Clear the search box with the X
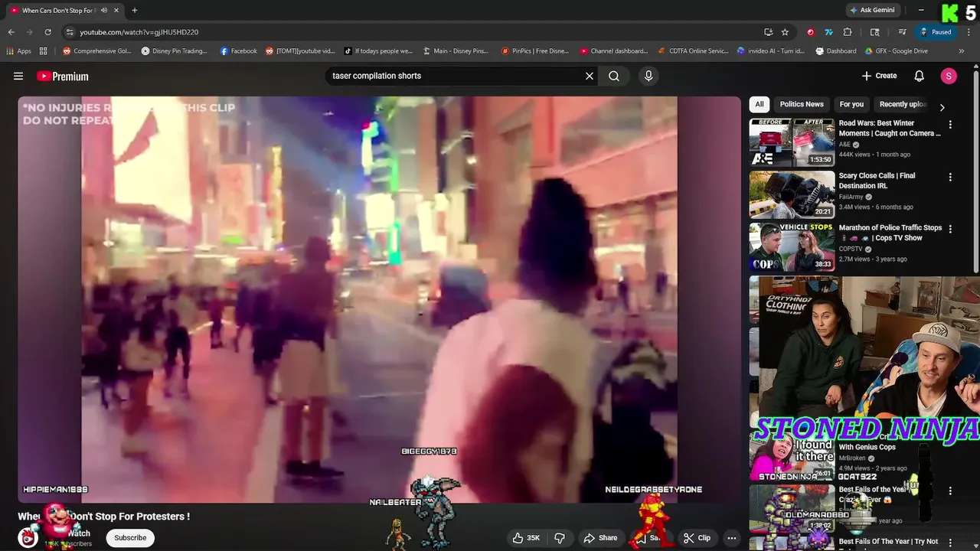The width and height of the screenshot is (980, 551). pyautogui.click(x=590, y=76)
